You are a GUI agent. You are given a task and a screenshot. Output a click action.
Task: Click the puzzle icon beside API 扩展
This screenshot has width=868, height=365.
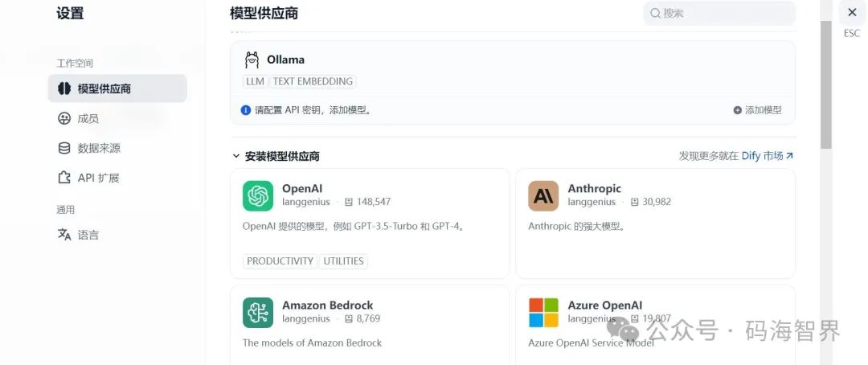[64, 178]
